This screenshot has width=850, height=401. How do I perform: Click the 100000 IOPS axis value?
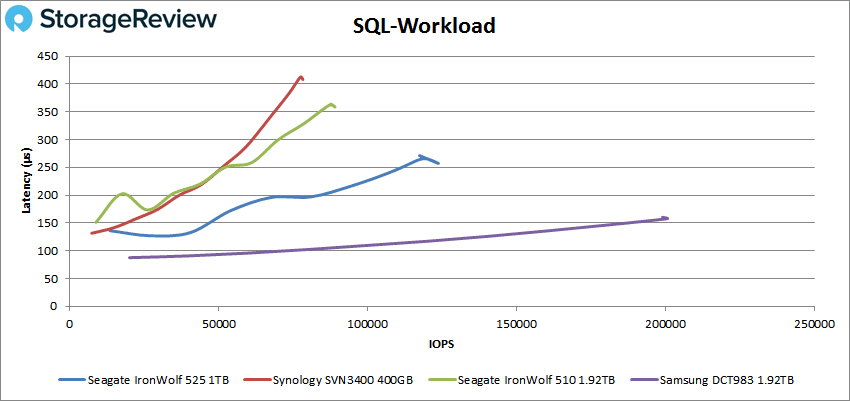click(368, 324)
